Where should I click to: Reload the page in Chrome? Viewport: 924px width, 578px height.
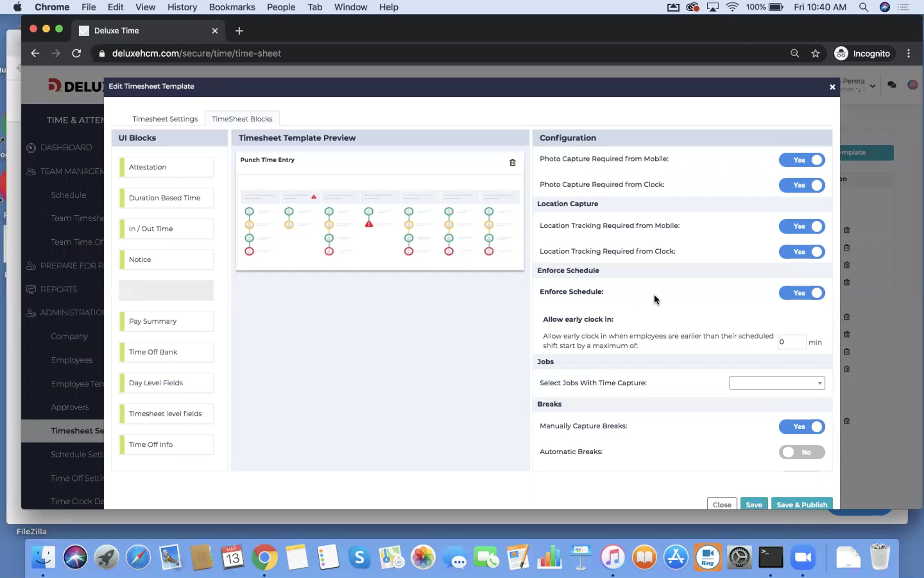tap(77, 54)
